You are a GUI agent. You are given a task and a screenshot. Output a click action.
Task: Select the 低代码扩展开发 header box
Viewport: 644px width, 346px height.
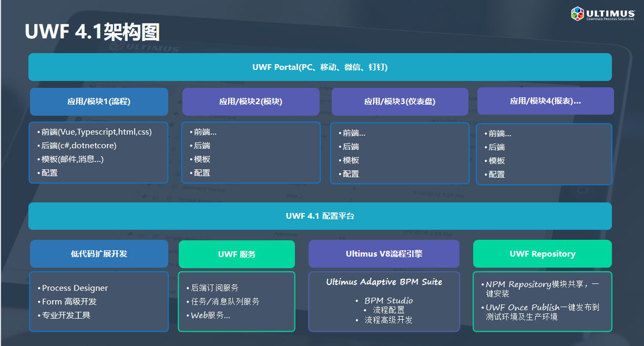(x=99, y=253)
